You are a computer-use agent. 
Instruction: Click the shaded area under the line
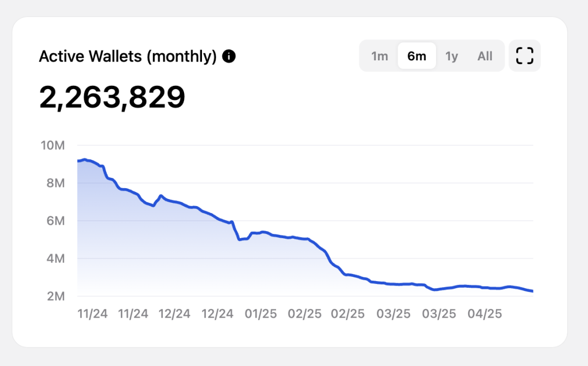[x=163, y=256]
